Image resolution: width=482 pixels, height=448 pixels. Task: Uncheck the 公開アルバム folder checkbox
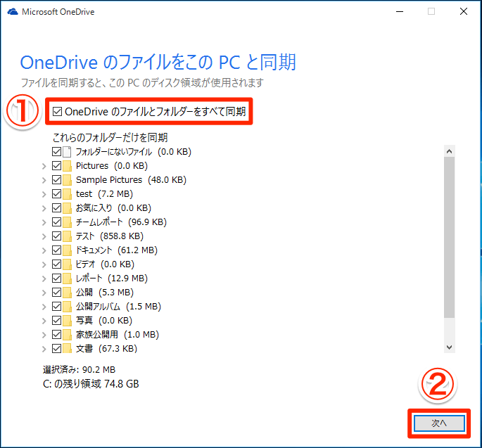56,307
